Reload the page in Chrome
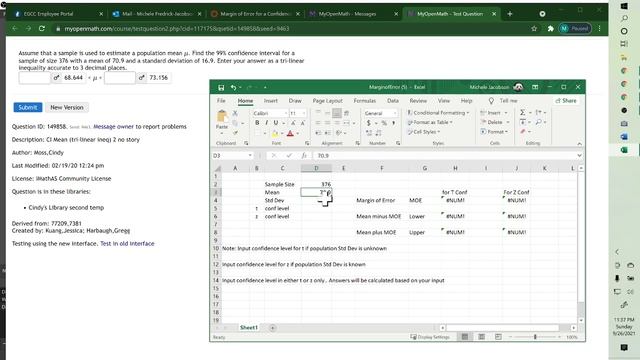Viewport: 640px width, 360px height. coord(42,29)
